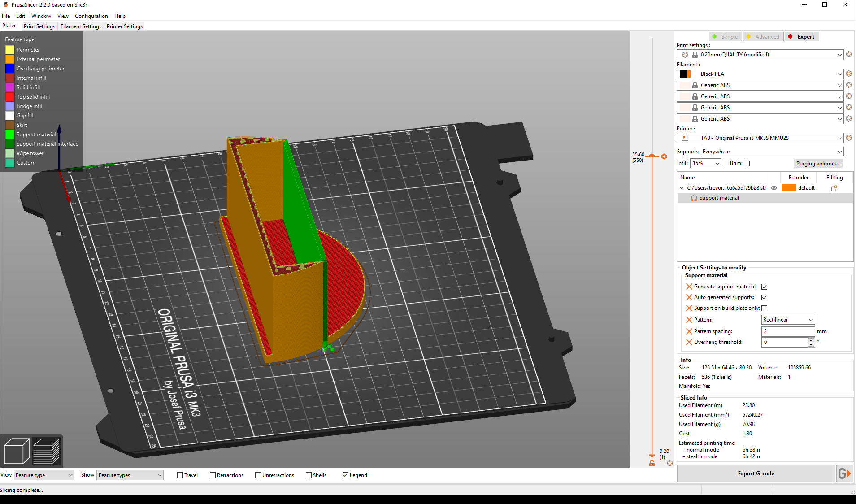Check Support on build plate only

coord(764,308)
